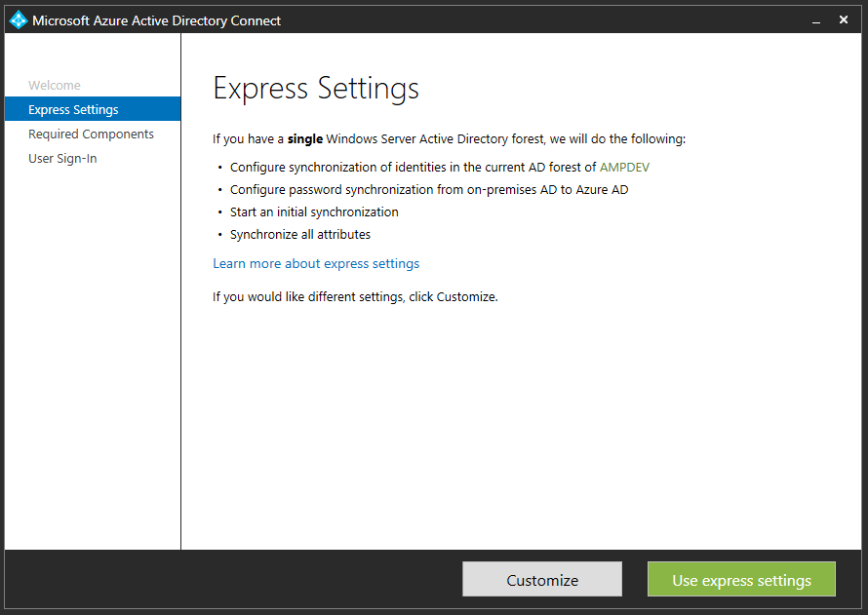
Task: Open Learn more about express settings link
Action: point(316,263)
